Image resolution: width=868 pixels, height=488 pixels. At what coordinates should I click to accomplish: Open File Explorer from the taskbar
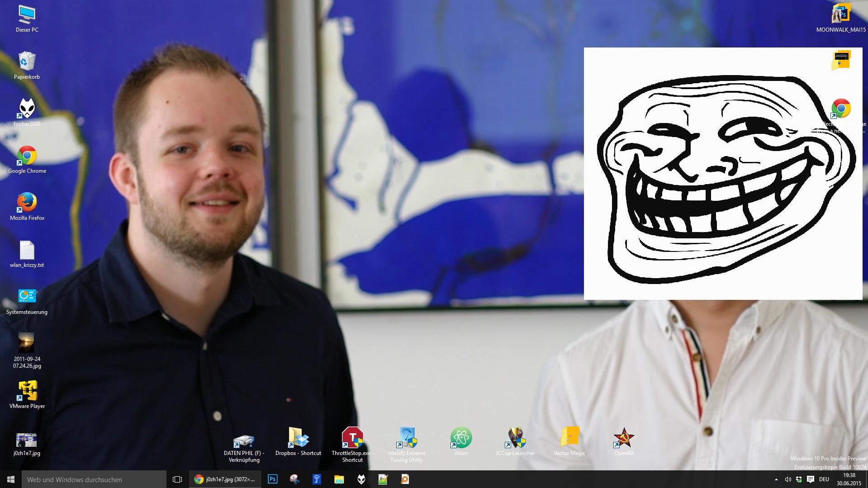coord(339,479)
